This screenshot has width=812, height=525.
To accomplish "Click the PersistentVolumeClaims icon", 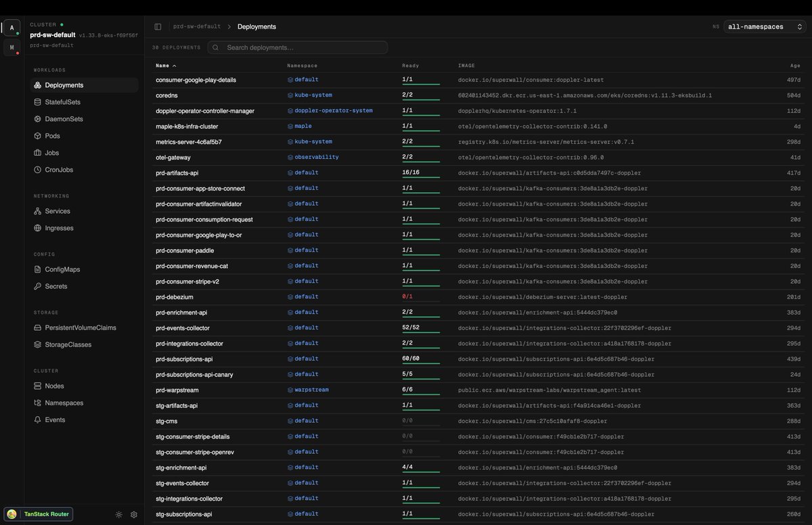I will click(x=38, y=327).
